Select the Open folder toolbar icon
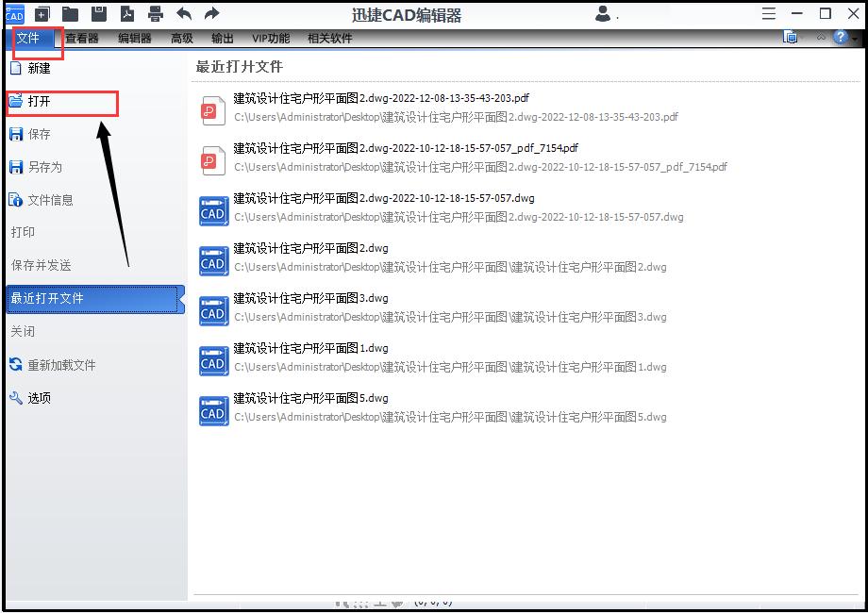Viewport: 868px width, 613px height. tap(68, 14)
